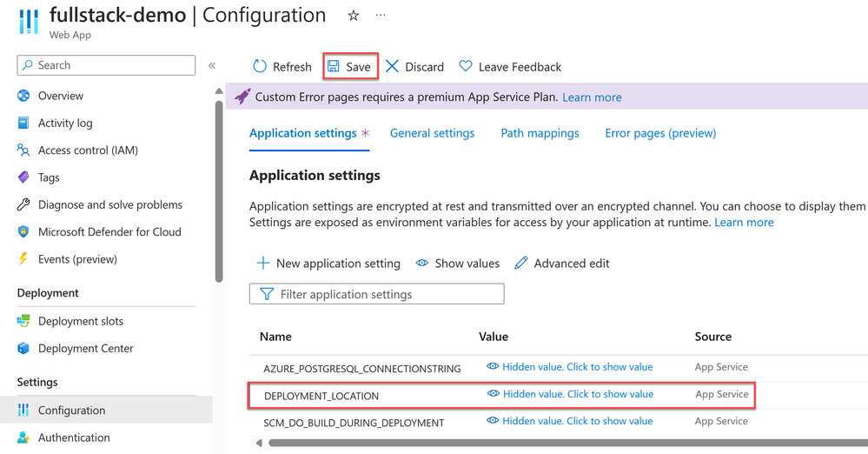
Task: Click the table horizontal scrollbar thumb
Action: (x=568, y=443)
